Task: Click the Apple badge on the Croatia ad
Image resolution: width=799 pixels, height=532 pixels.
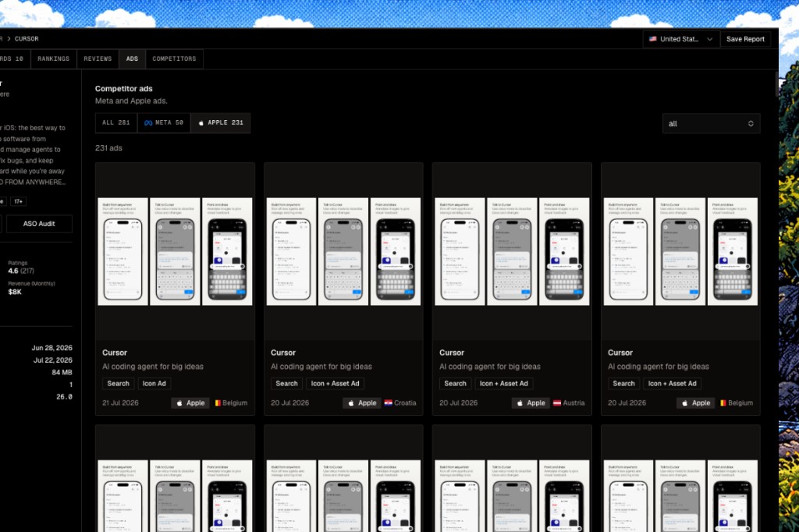Action: [362, 403]
